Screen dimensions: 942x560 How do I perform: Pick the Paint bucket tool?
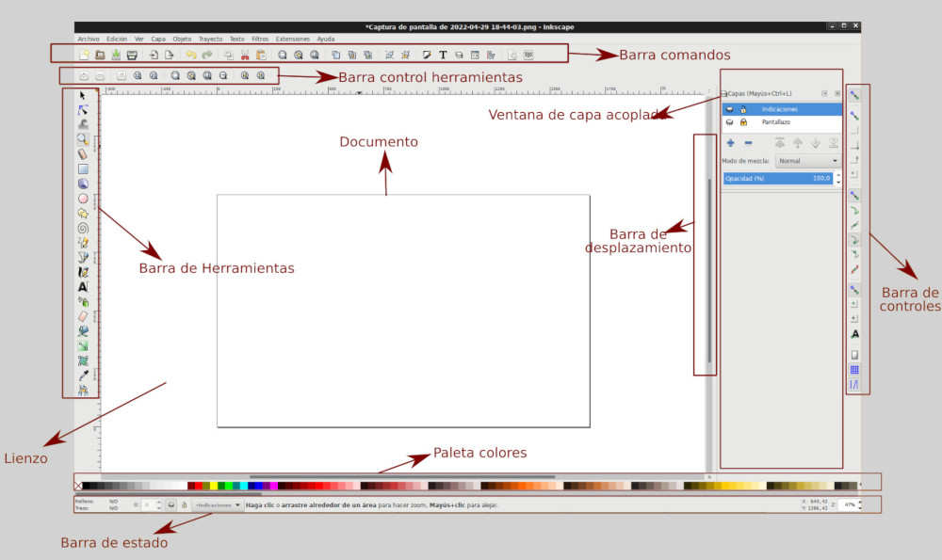click(x=83, y=330)
